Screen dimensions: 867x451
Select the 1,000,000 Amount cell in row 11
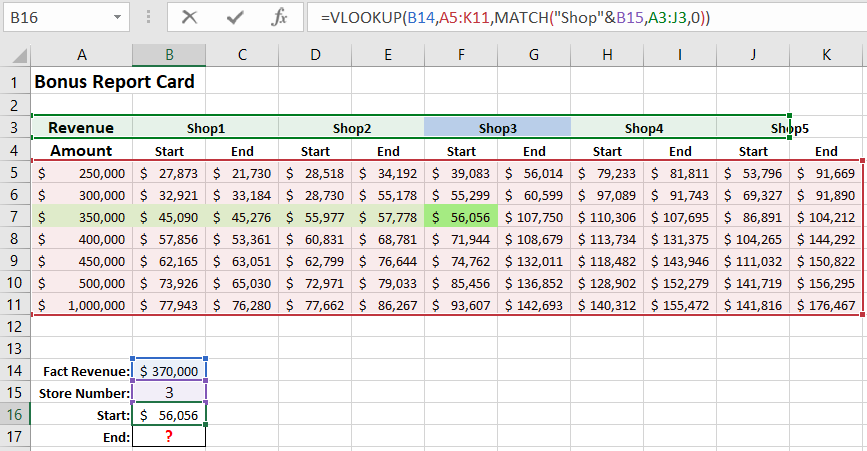click(x=81, y=304)
